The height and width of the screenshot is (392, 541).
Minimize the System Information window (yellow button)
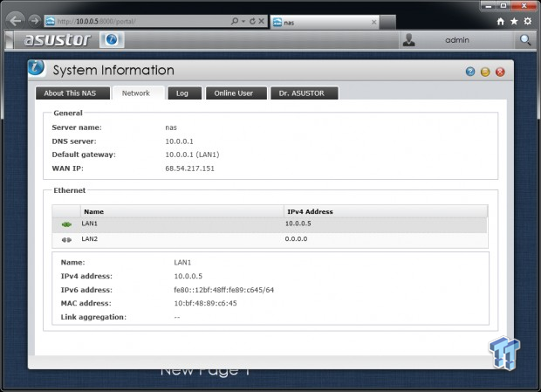(485, 72)
